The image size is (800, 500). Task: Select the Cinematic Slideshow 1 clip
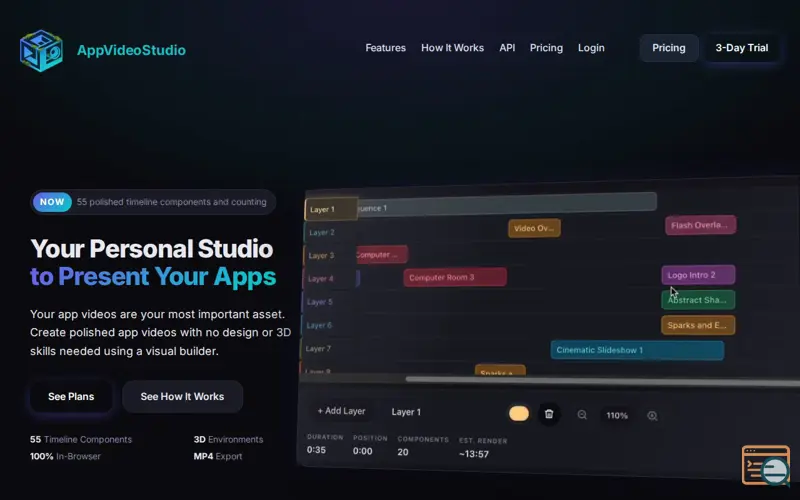637,351
